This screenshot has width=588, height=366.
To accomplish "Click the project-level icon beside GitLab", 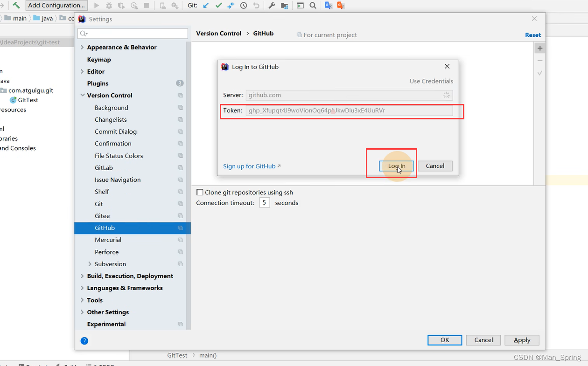I will (181, 168).
